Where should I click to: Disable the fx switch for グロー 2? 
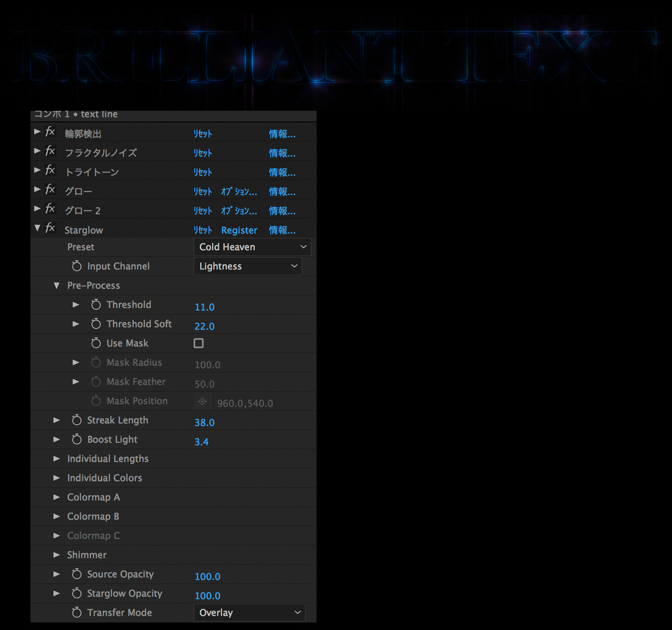50,209
